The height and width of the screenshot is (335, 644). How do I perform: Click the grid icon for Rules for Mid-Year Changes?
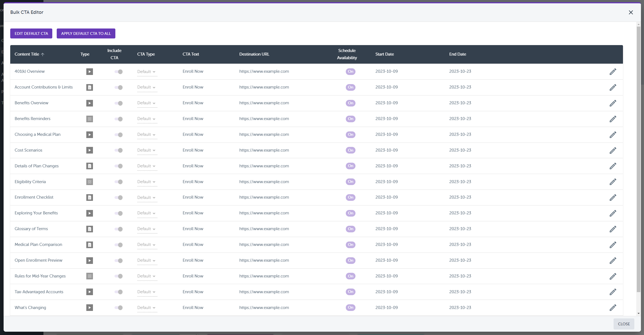[x=89, y=276]
